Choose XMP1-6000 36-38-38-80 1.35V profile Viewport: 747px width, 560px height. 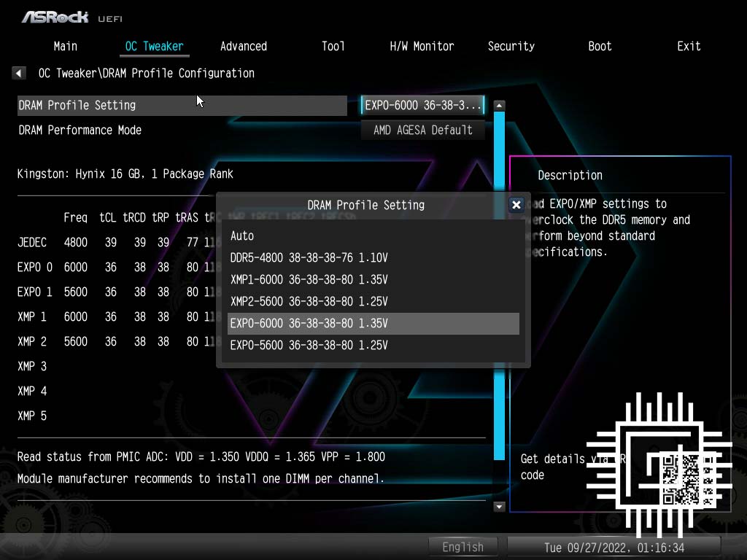click(x=373, y=279)
